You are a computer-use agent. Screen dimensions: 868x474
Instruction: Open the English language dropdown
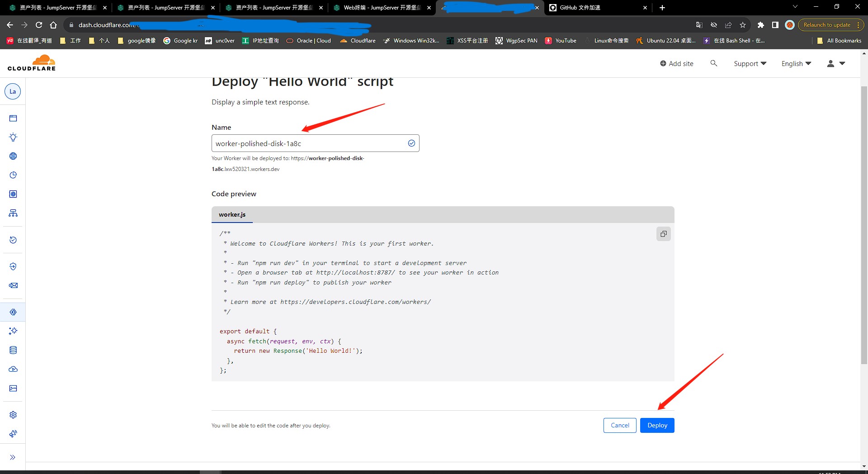[x=796, y=64]
